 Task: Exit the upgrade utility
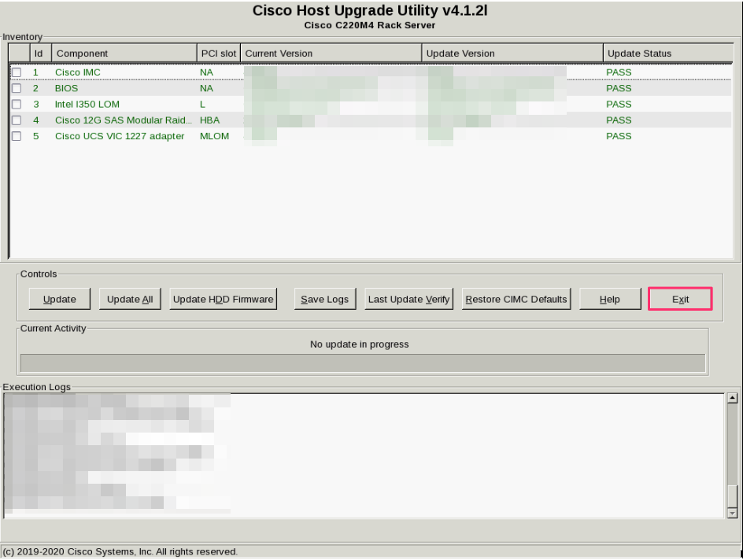[x=681, y=299]
